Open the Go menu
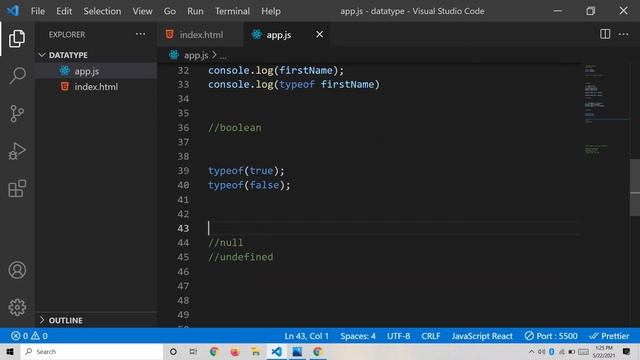The width and height of the screenshot is (640, 360). tap(170, 11)
